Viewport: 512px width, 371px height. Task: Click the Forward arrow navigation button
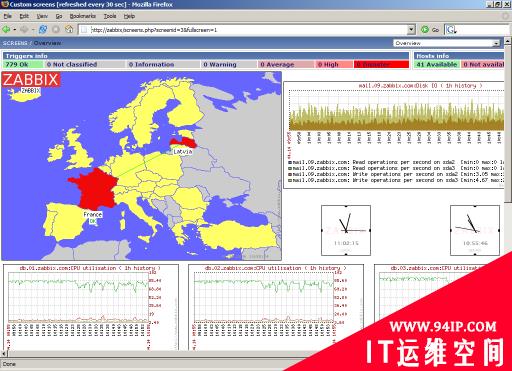pyautogui.click(x=24, y=30)
